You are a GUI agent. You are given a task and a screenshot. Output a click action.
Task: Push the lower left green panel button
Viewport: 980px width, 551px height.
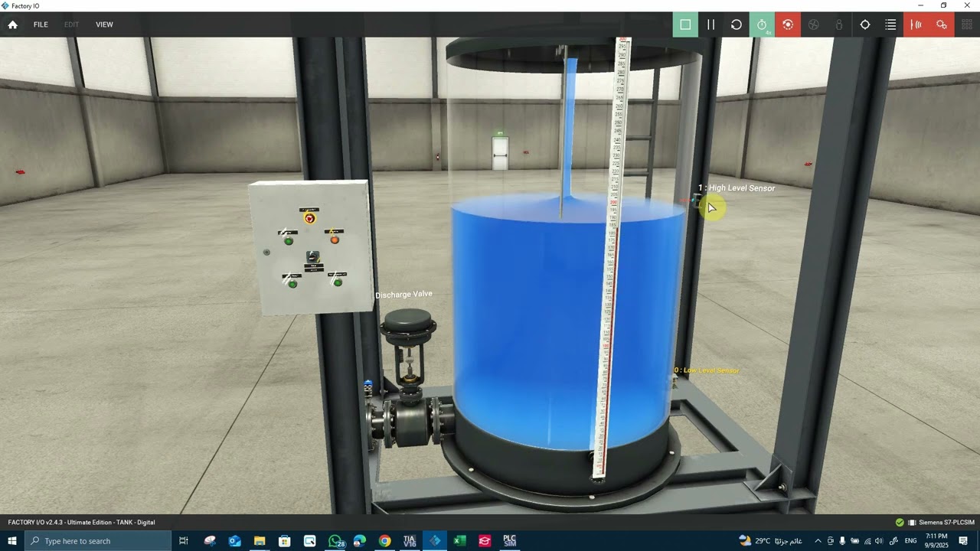pyautogui.click(x=292, y=284)
